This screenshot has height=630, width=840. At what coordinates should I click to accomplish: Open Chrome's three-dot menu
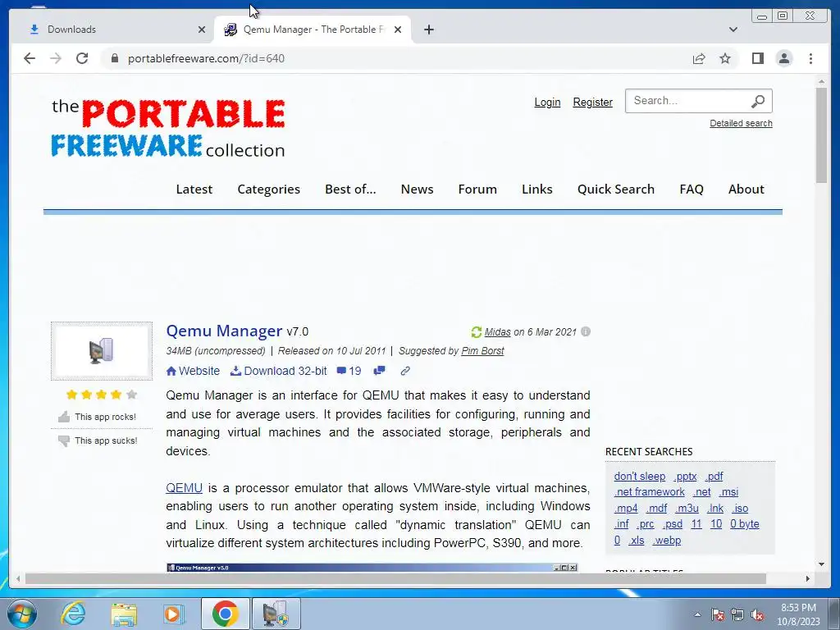810,58
